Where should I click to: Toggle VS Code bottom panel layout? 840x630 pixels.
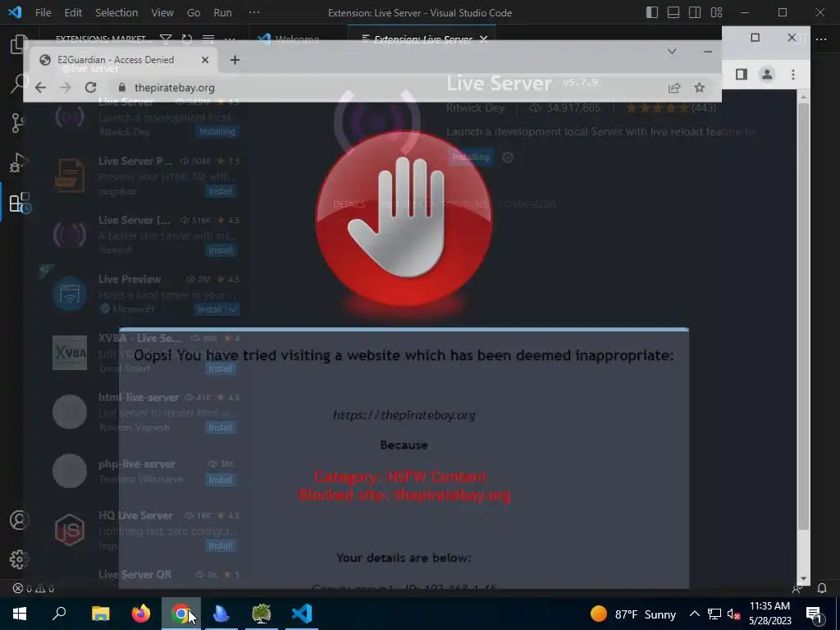673,12
